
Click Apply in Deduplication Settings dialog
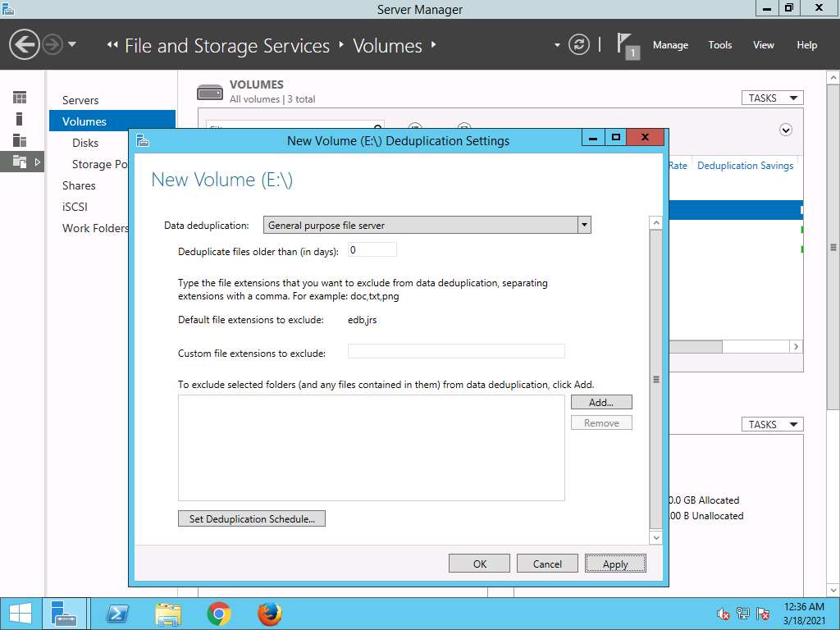[615, 564]
